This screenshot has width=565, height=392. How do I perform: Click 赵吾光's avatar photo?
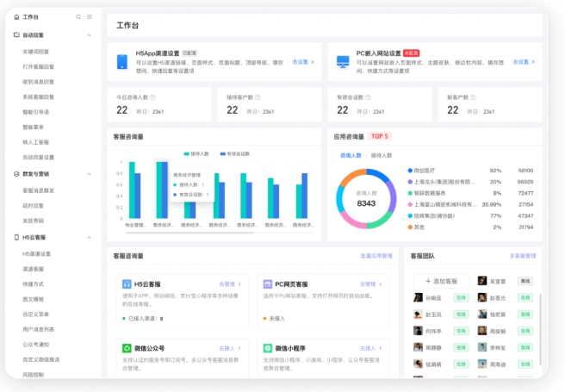pos(482,297)
